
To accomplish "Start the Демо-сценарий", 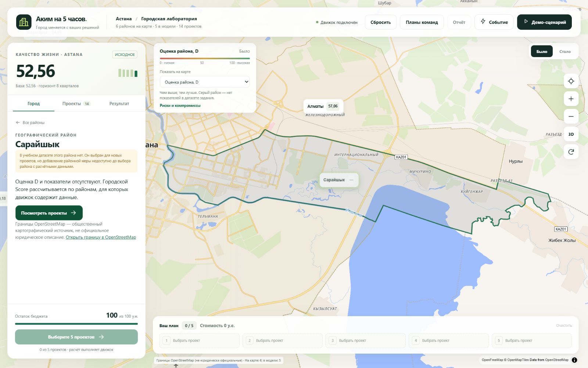I will [x=544, y=22].
